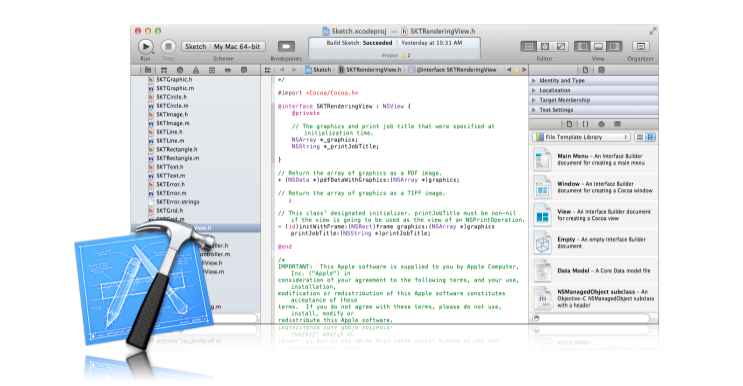Jump to previous issue arrow

509,70
